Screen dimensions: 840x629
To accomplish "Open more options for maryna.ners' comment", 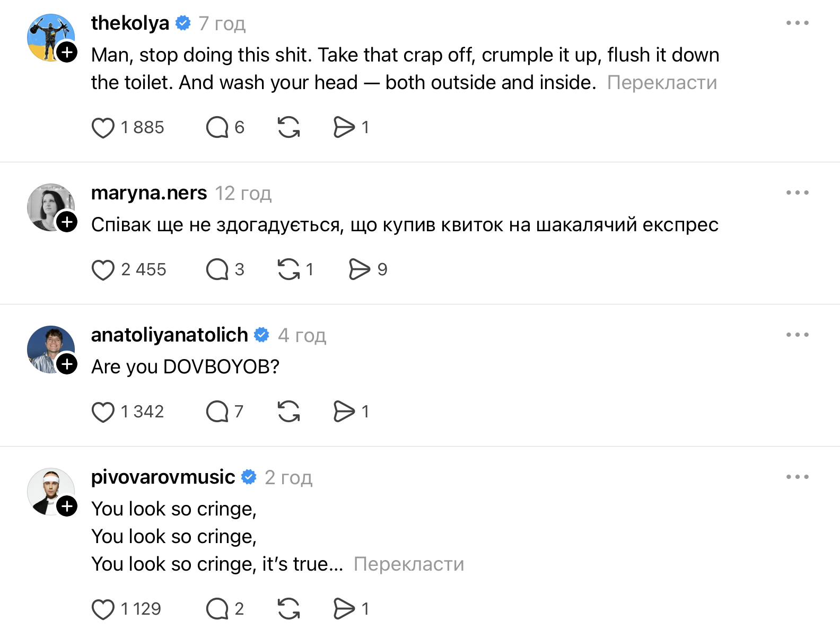I will tap(797, 193).
